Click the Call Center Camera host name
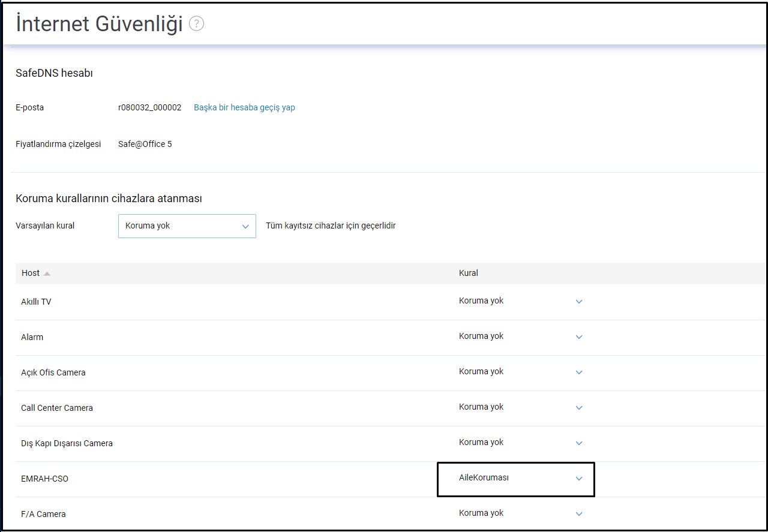 pos(57,408)
